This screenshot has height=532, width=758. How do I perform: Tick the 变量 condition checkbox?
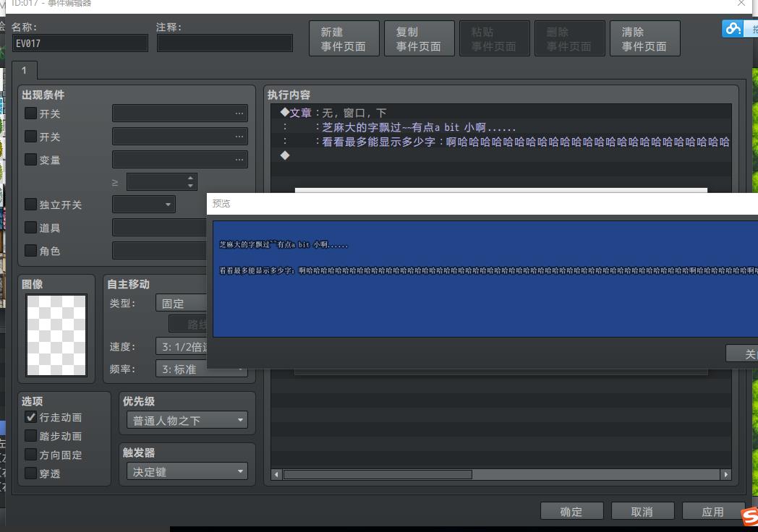click(x=30, y=160)
